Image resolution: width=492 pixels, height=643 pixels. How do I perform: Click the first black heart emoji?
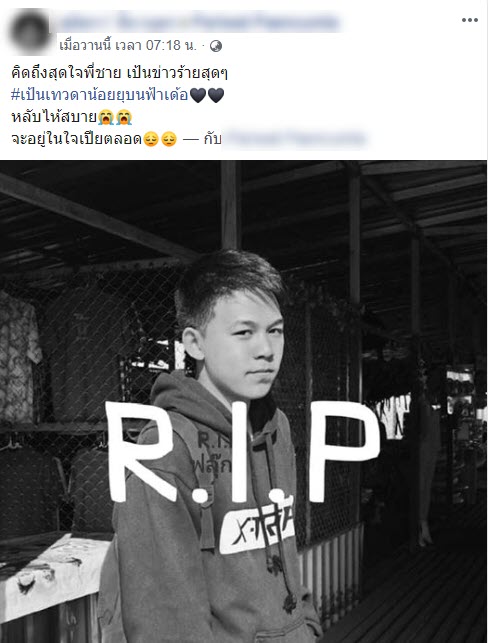tap(198, 95)
